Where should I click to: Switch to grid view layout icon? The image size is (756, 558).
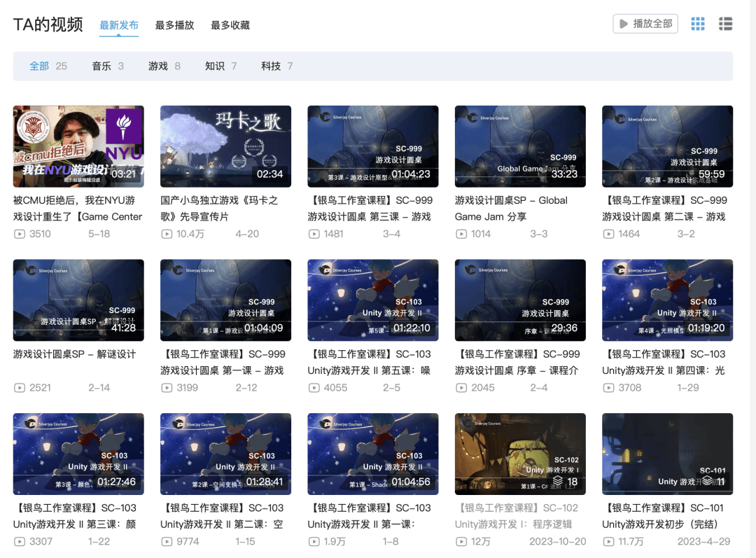click(698, 24)
